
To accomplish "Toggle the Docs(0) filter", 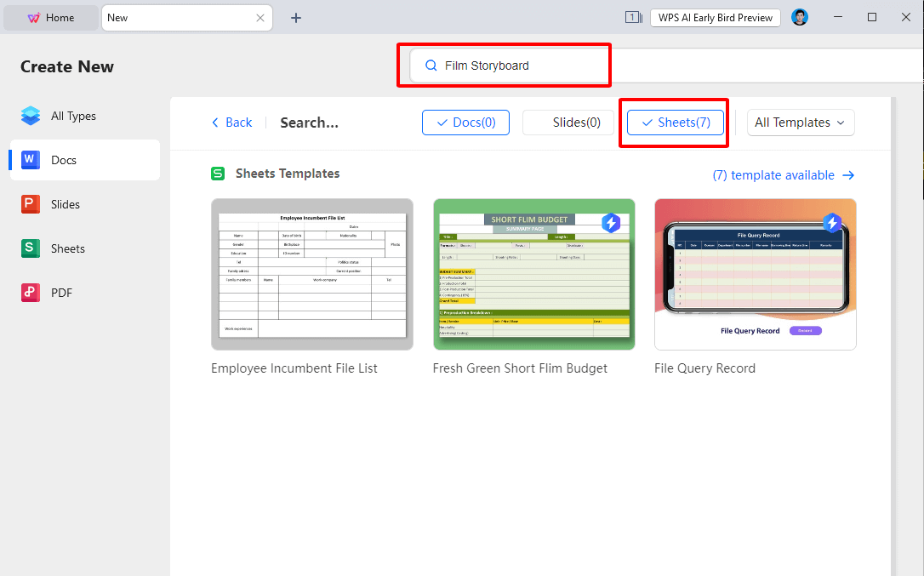I will click(465, 123).
